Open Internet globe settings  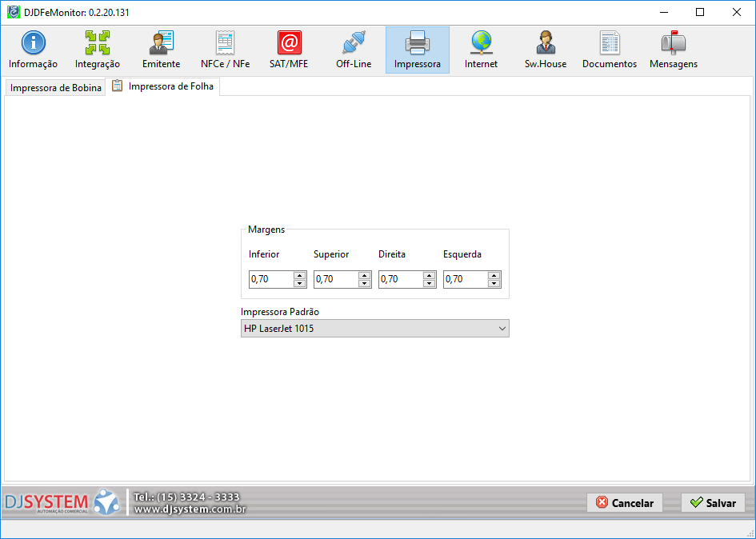tap(481, 50)
